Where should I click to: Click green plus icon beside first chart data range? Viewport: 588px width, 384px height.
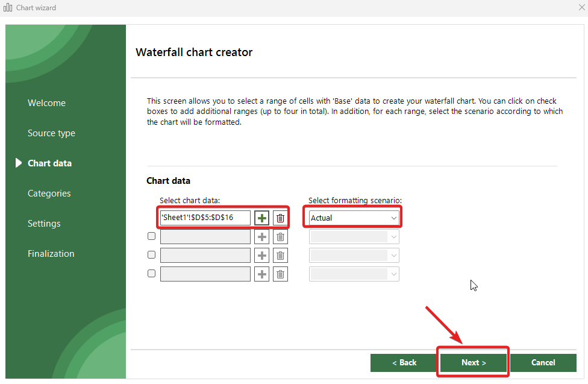click(x=261, y=218)
